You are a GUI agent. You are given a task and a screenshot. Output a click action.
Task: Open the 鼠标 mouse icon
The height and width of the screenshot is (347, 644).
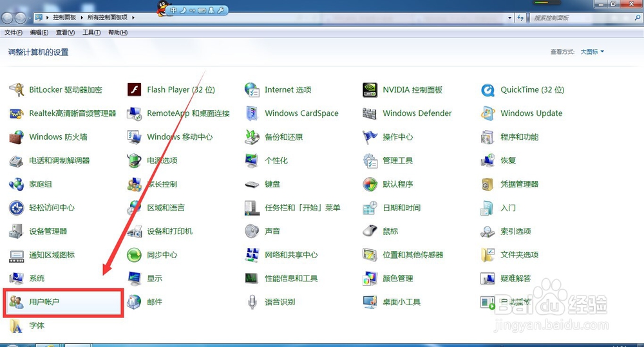point(370,231)
